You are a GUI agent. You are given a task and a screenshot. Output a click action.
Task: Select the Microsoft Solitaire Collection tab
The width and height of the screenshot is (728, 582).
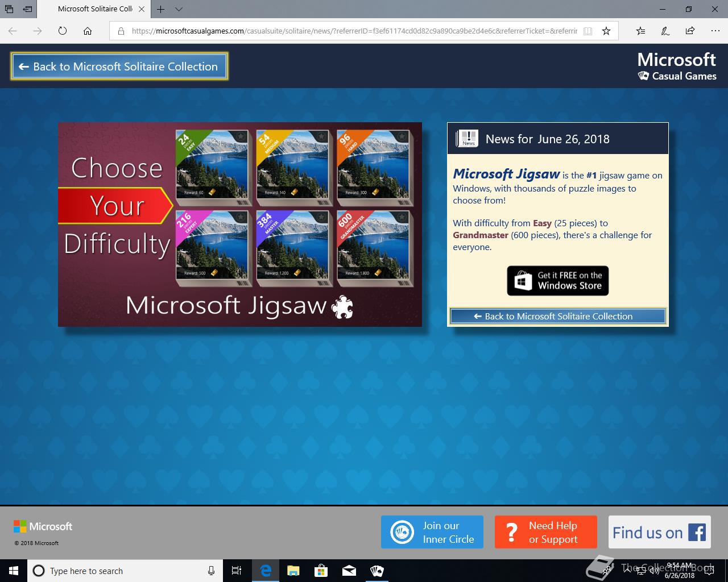[x=94, y=9]
